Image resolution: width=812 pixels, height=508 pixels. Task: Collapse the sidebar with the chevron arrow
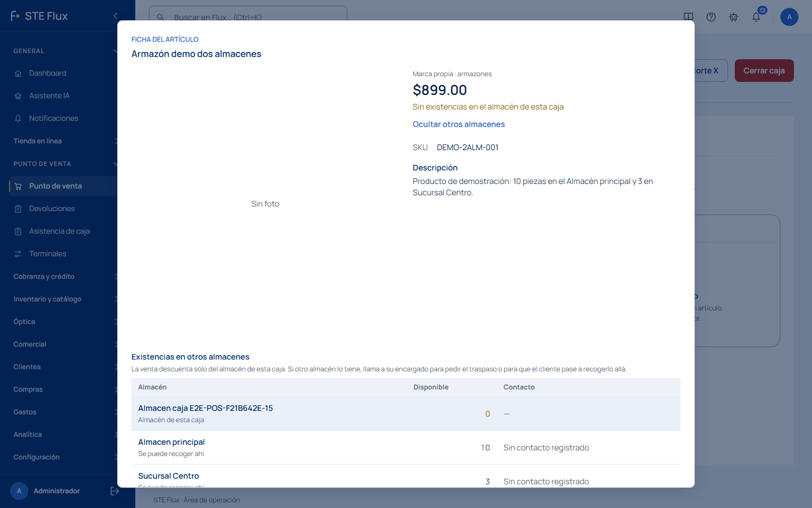[x=115, y=16]
